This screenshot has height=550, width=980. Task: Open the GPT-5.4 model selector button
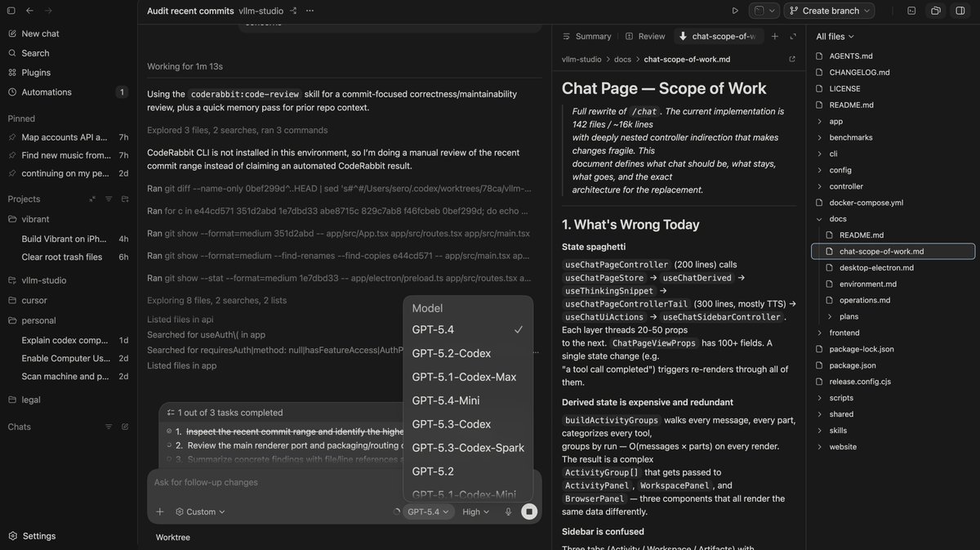pyautogui.click(x=427, y=512)
